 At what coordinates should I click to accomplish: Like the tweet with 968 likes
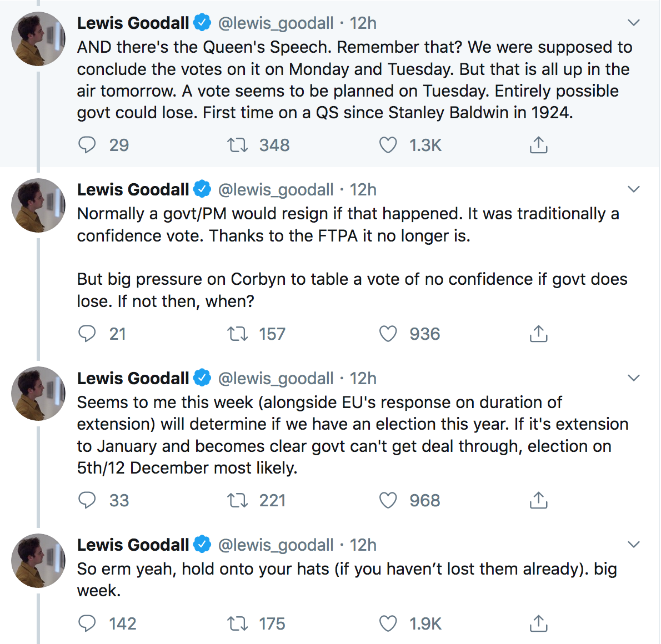click(x=388, y=500)
